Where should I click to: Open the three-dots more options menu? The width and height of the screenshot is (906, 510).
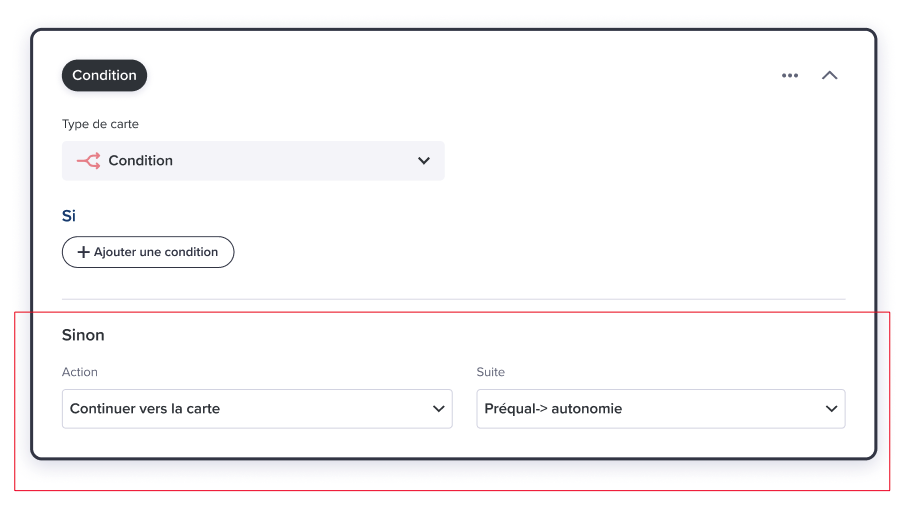(x=789, y=76)
